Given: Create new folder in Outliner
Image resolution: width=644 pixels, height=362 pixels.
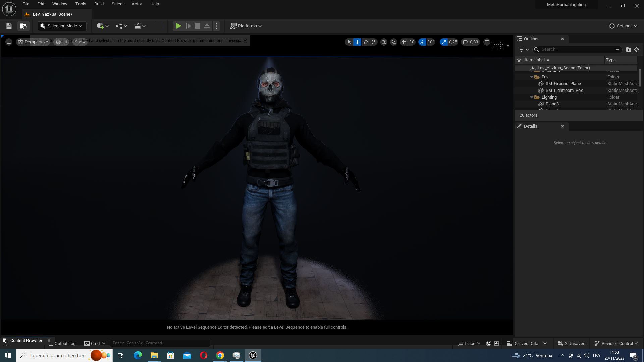Looking at the screenshot, I should 628,50.
